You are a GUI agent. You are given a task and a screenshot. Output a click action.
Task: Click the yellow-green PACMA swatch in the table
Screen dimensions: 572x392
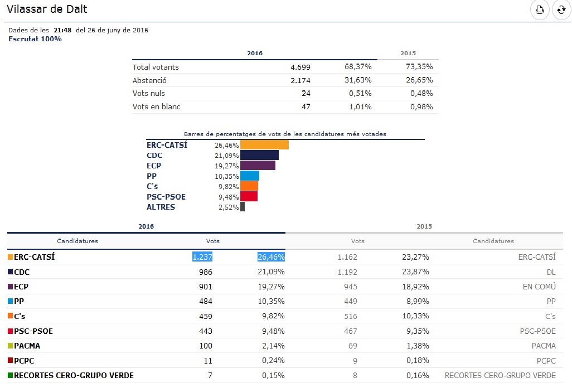pyautogui.click(x=10, y=346)
